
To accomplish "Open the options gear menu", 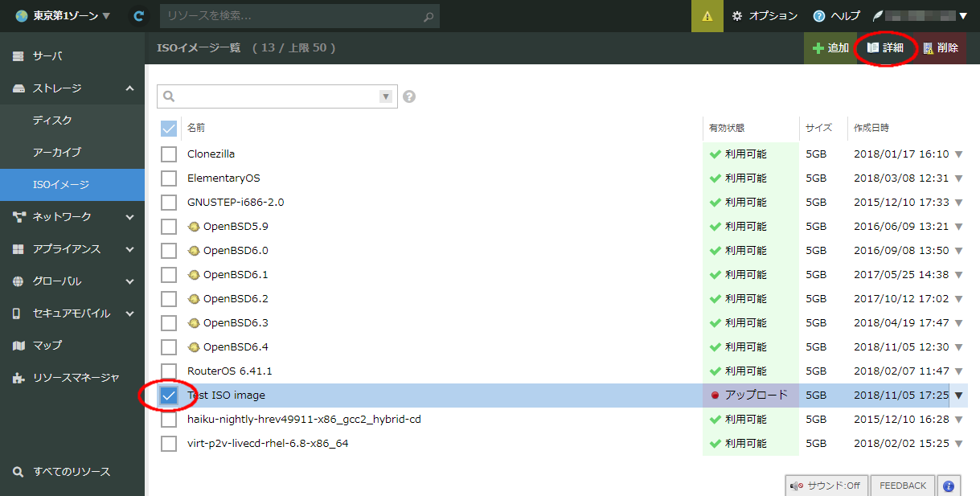I will (x=765, y=16).
